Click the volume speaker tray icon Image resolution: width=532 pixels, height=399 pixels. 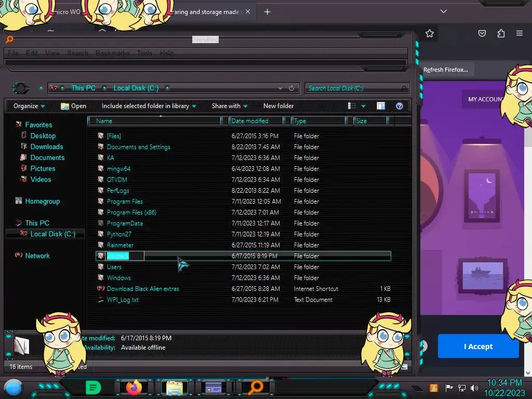(474, 388)
